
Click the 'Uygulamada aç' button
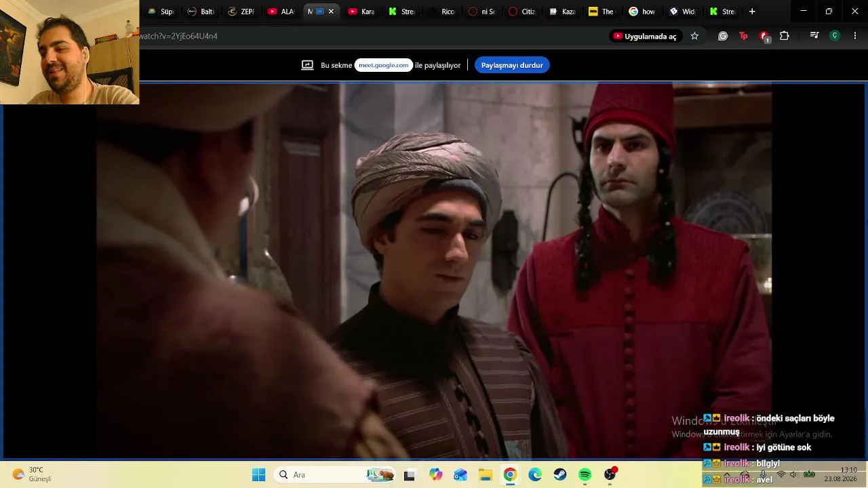click(645, 36)
